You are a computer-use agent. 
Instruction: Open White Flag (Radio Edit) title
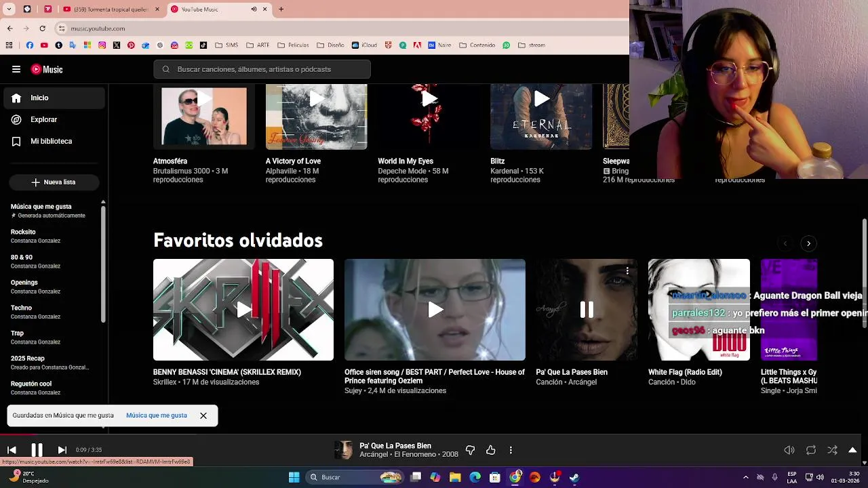685,372
